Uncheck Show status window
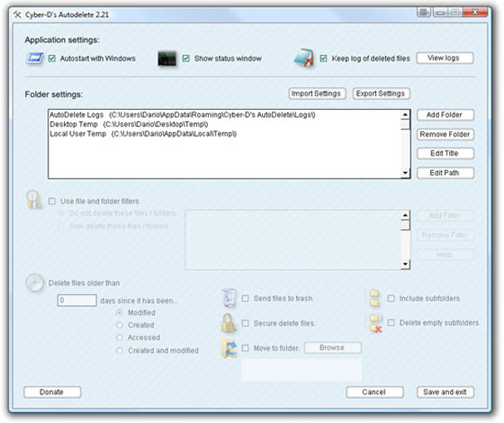504x423 pixels. click(186, 59)
